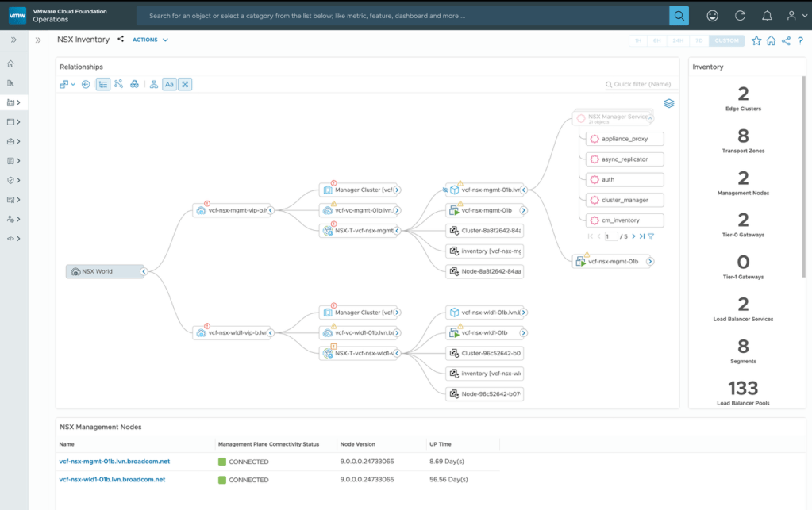Toggle the Aa text labels button

click(x=169, y=84)
